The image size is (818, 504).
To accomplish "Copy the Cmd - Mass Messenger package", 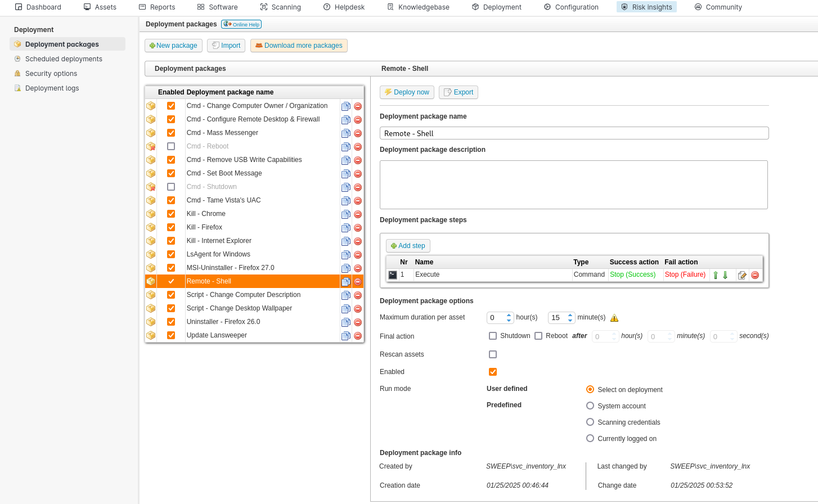I will 346,133.
